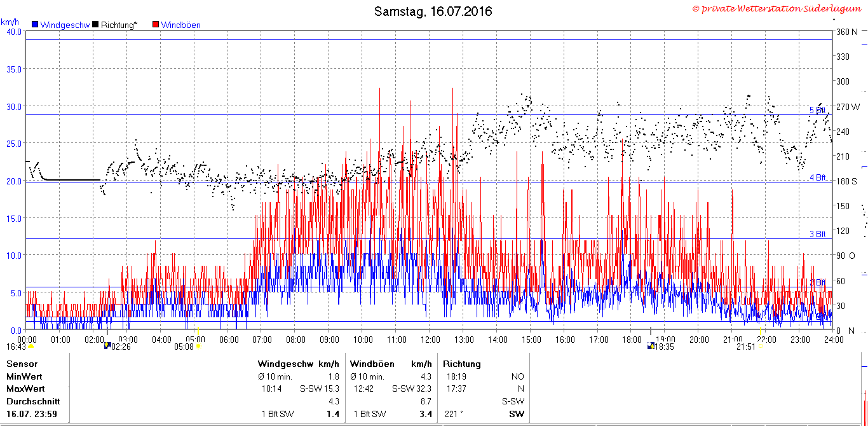Click the Windböen km/h table header

pos(391,364)
